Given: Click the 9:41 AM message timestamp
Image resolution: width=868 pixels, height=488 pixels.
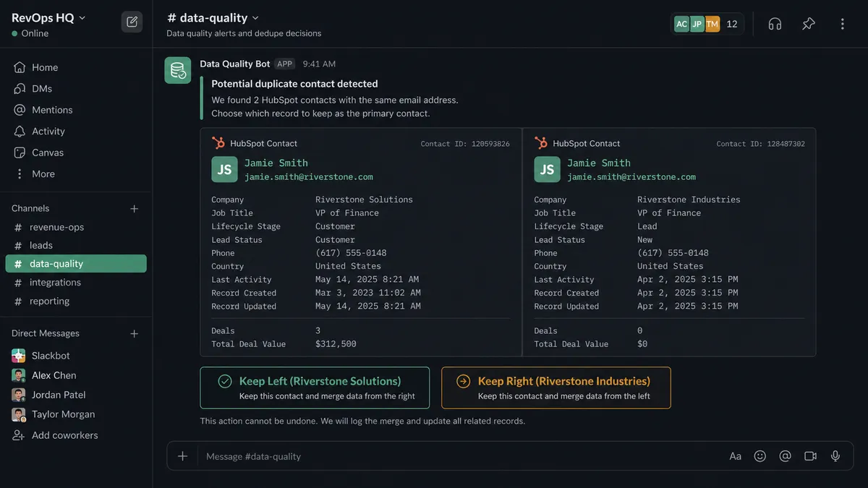Looking at the screenshot, I should [319, 64].
